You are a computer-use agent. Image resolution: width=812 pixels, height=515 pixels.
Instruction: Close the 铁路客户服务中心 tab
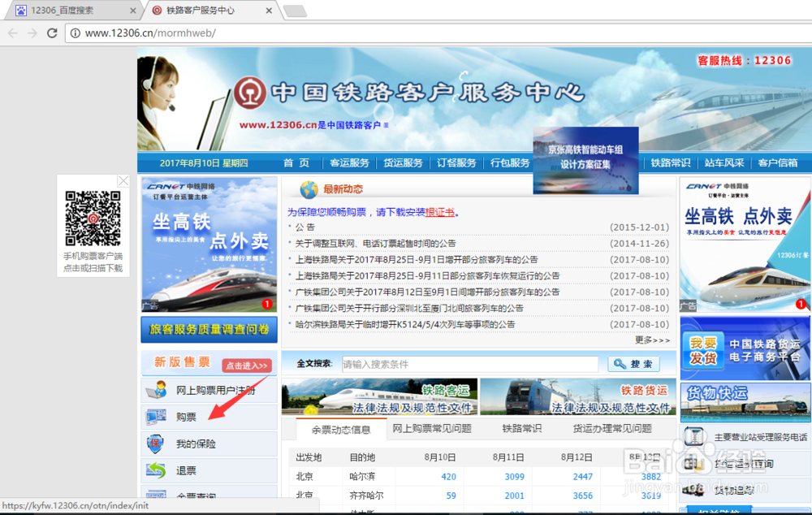pyautogui.click(x=269, y=11)
